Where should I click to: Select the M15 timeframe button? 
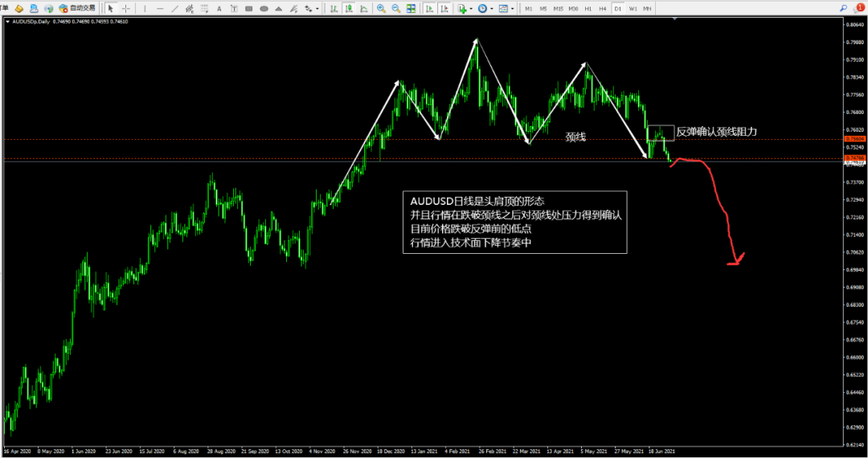[x=559, y=8]
